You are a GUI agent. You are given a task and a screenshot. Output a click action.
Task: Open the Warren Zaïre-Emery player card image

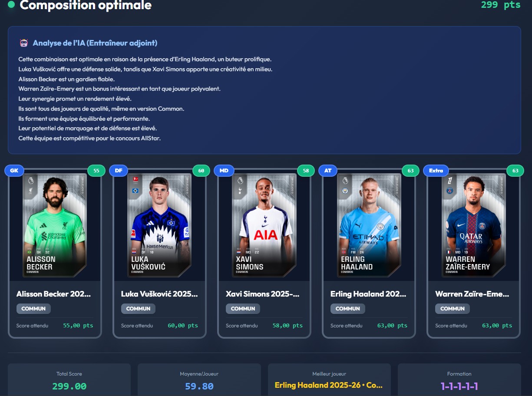click(x=474, y=225)
